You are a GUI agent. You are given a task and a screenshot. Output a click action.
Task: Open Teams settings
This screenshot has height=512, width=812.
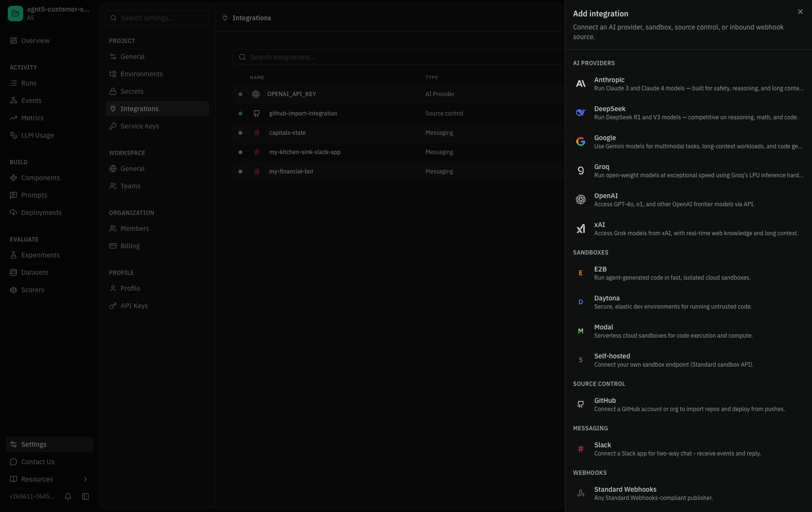(x=157, y=186)
